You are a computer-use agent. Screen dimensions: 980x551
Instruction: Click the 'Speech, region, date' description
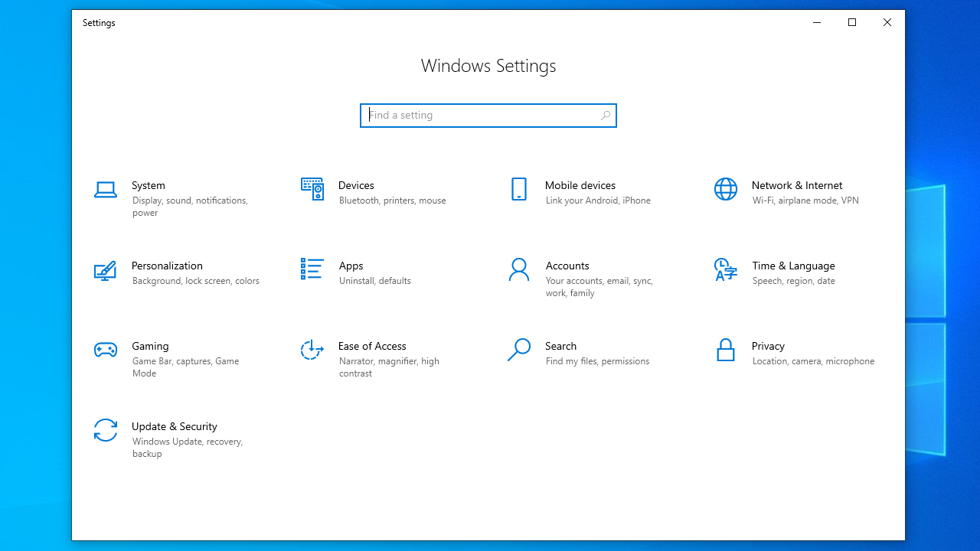793,281
